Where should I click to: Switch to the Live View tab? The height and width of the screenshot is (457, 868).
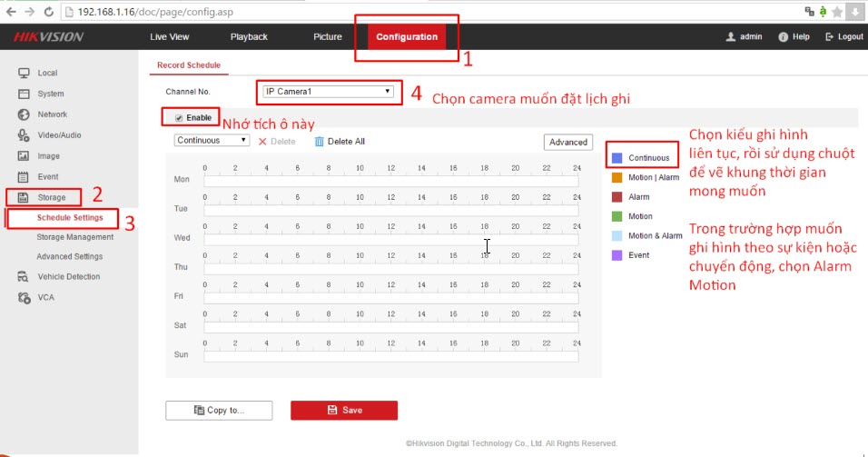pos(169,37)
